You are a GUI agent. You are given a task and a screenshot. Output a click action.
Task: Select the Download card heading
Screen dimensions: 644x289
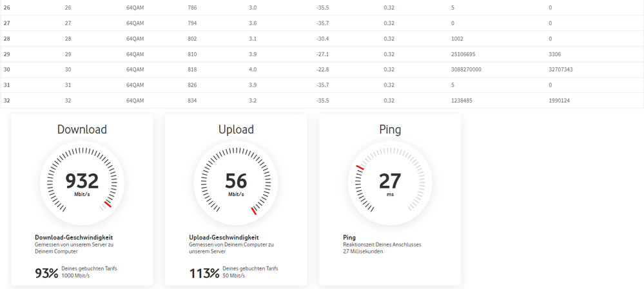[x=82, y=130]
